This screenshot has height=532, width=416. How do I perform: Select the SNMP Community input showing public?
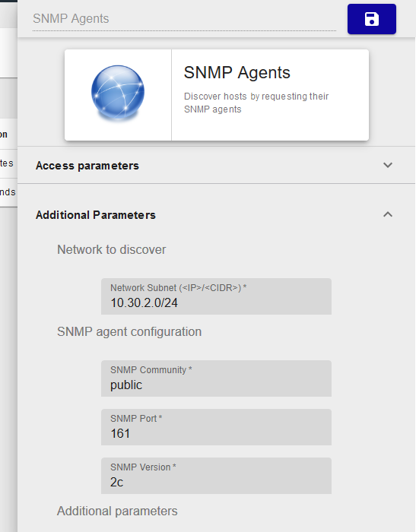(216, 378)
